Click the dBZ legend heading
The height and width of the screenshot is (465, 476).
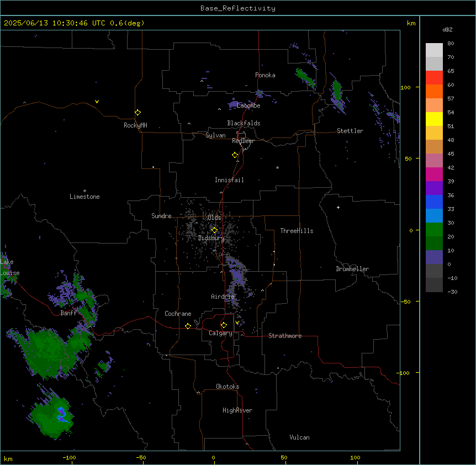(x=447, y=30)
